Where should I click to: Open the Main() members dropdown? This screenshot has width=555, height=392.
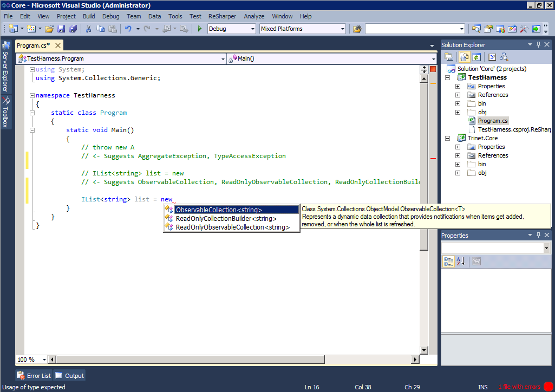[x=434, y=58]
